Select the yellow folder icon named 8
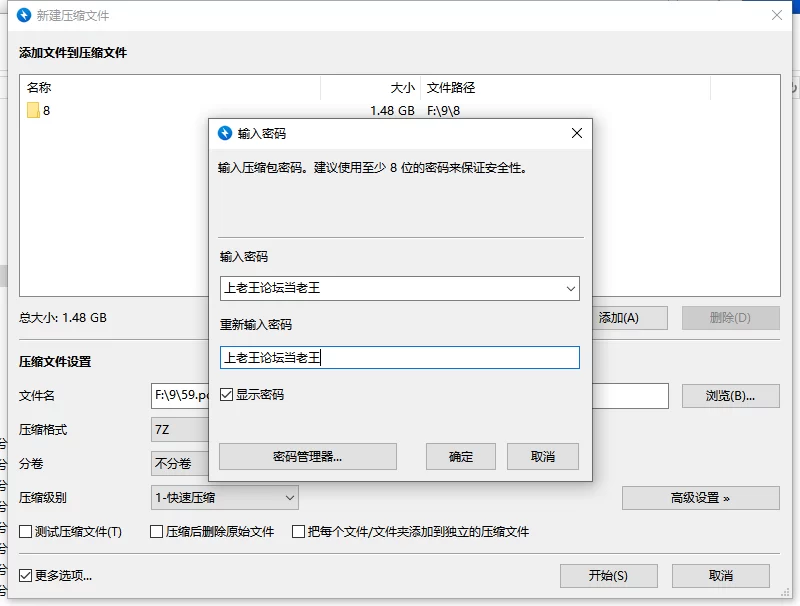The width and height of the screenshot is (800, 606). (33, 110)
